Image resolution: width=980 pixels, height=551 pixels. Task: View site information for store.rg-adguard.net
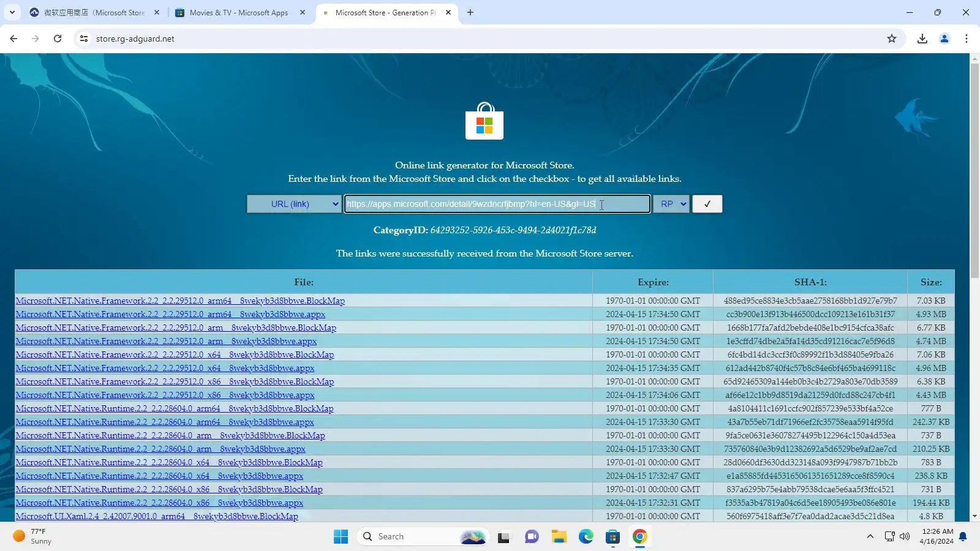(84, 39)
